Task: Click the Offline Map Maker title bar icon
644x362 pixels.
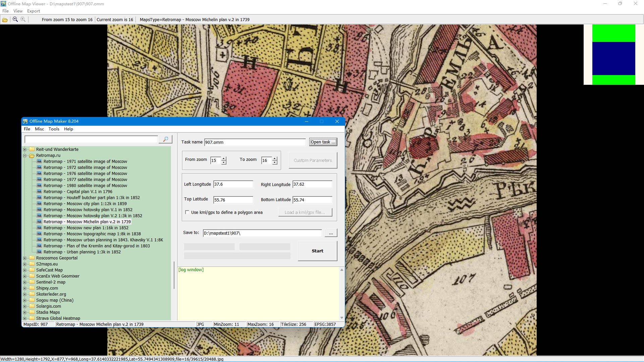Action: coord(25,121)
